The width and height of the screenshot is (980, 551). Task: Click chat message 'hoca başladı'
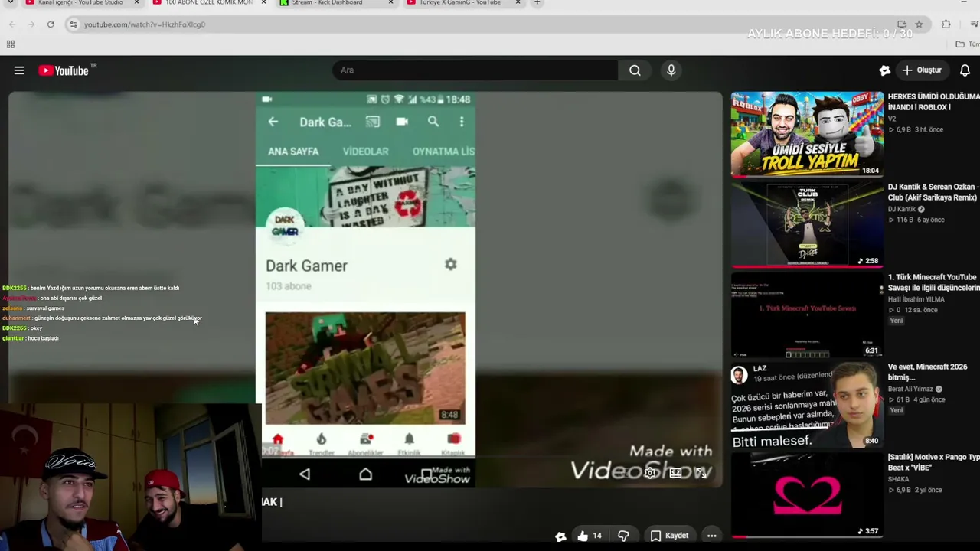[x=43, y=338]
